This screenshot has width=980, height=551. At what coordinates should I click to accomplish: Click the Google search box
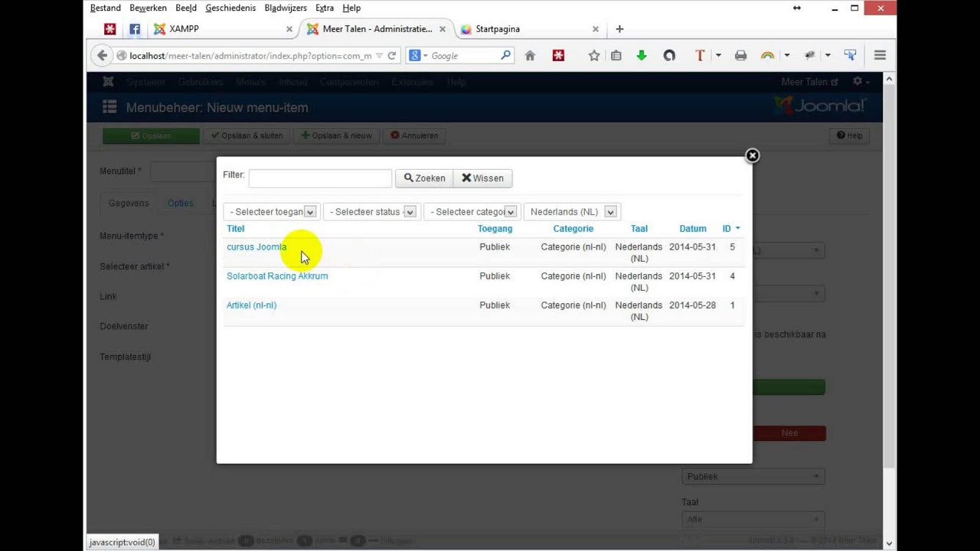(x=464, y=55)
